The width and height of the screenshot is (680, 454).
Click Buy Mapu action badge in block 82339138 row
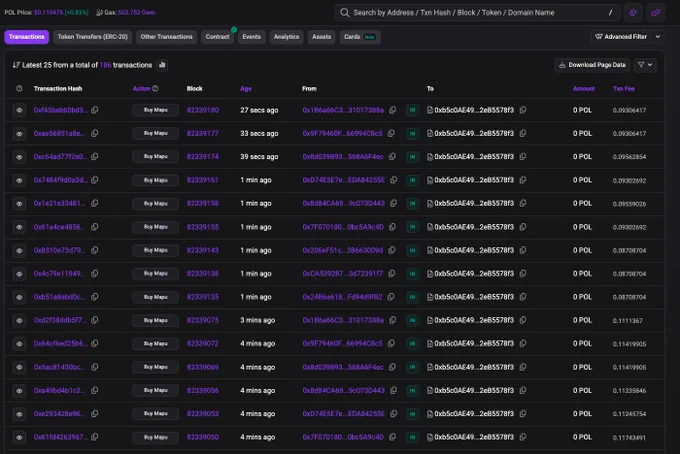point(156,274)
